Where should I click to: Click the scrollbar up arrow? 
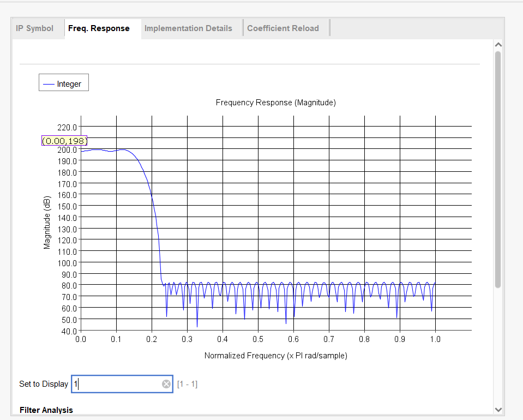click(x=497, y=45)
